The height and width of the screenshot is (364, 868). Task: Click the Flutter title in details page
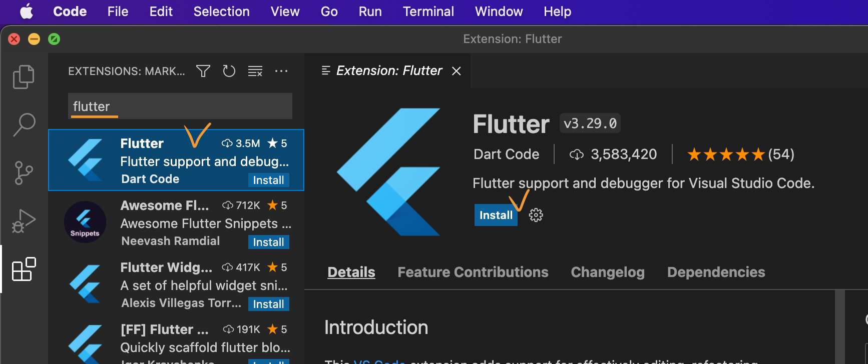click(511, 124)
